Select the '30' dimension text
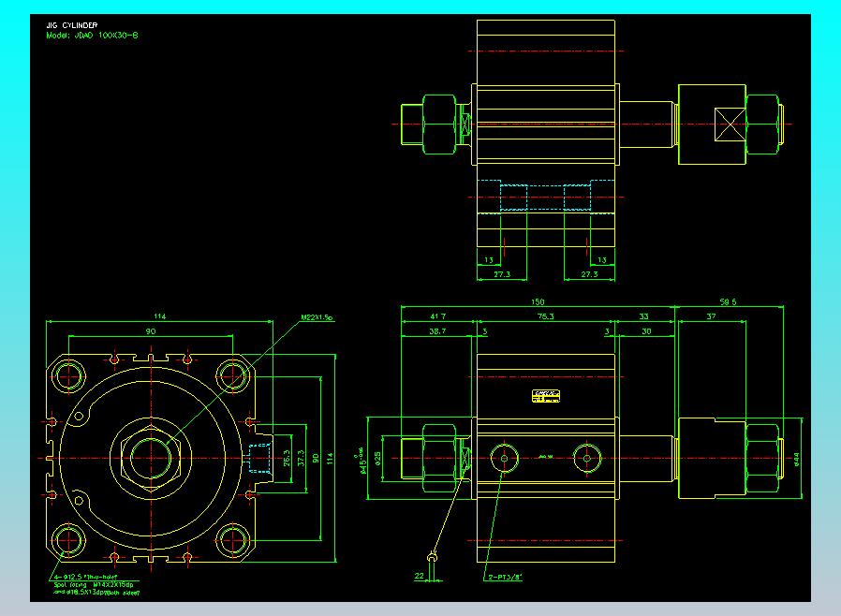841x616 pixels. point(646,331)
